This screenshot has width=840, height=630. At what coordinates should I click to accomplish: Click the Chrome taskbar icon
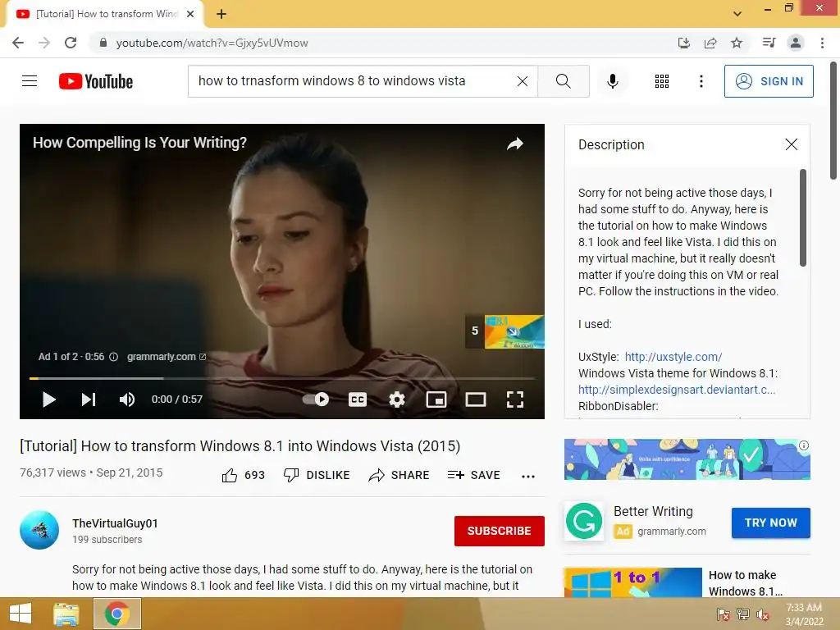(117, 614)
